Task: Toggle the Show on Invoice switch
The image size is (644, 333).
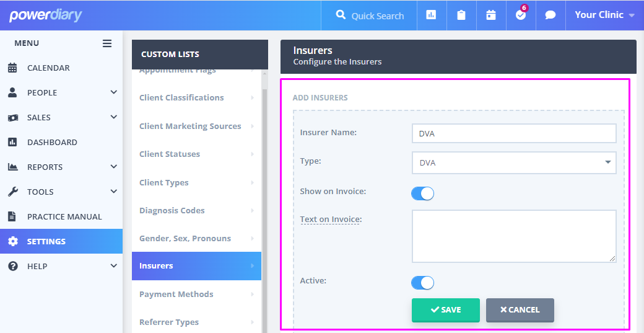Action: click(422, 193)
